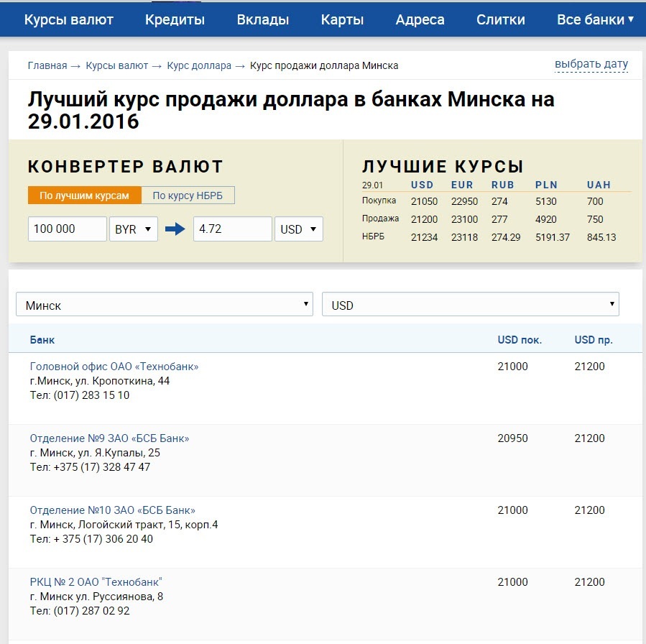The height and width of the screenshot is (644, 646).
Task: Go to 'Главная' in the breadcrumbs
Action: point(47,65)
